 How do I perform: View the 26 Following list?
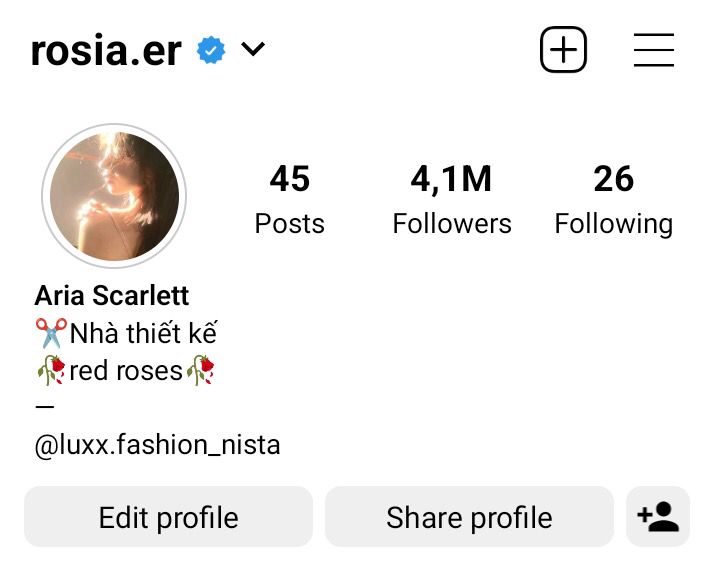click(x=613, y=199)
